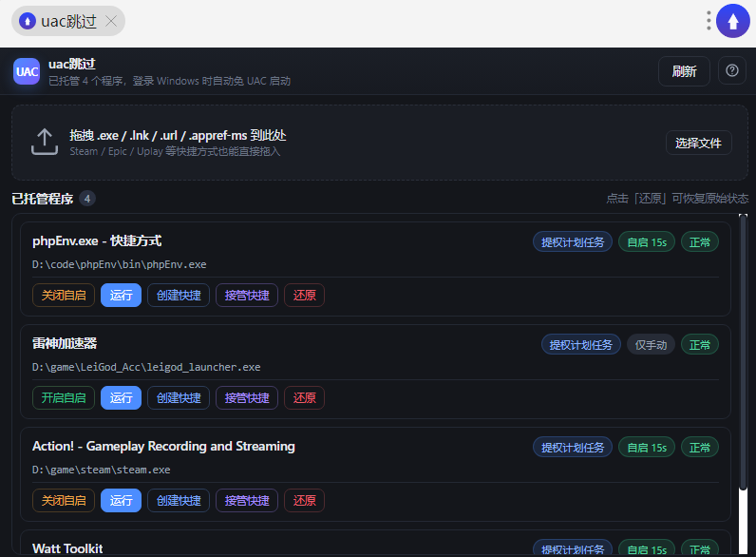The height and width of the screenshot is (557, 756).
Task: Click Action! - Gameplay Recording and Streaming title
Action: 163,447
